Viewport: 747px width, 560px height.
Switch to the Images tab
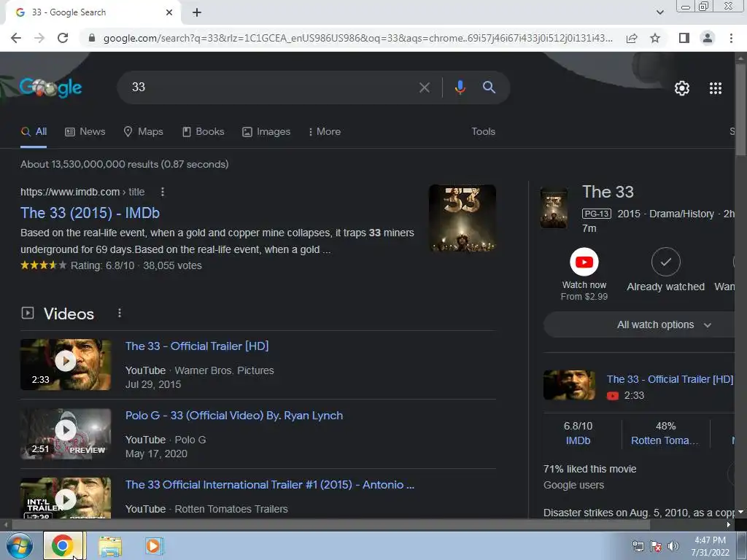click(266, 132)
